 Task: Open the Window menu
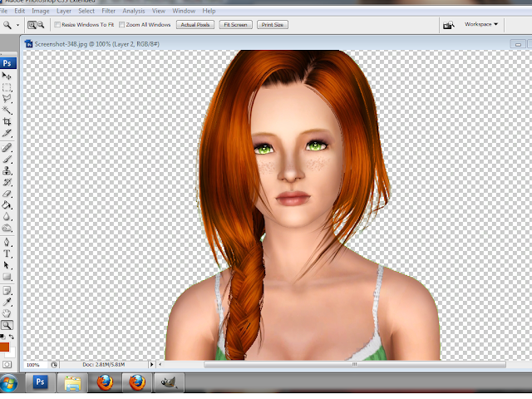point(184,11)
